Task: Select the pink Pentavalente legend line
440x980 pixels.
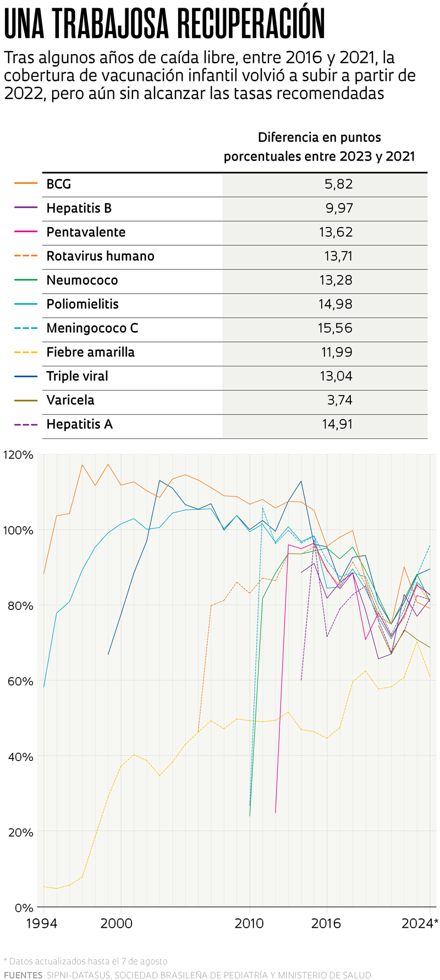Action: pyautogui.click(x=26, y=232)
